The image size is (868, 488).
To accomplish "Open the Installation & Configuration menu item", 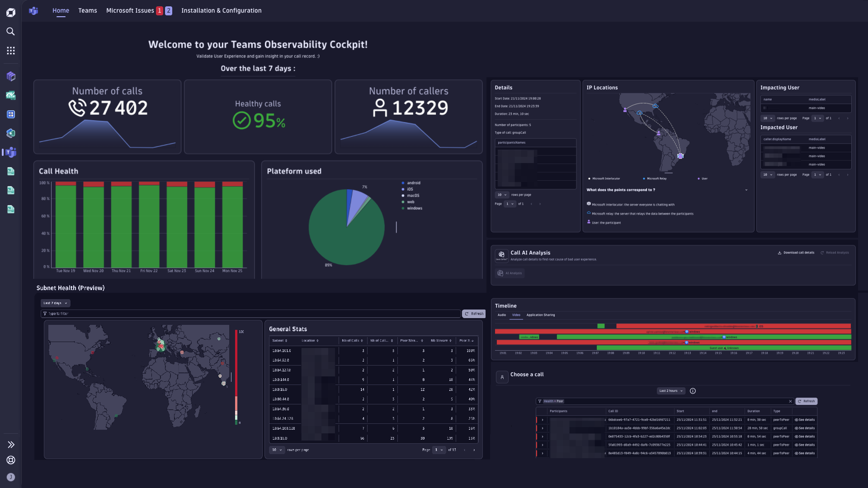I will (222, 10).
